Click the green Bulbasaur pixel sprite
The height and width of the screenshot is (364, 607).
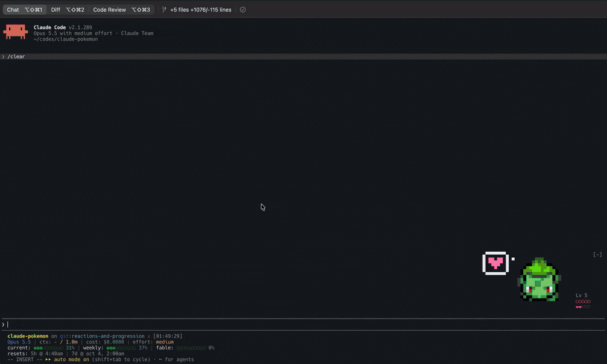pos(539,279)
